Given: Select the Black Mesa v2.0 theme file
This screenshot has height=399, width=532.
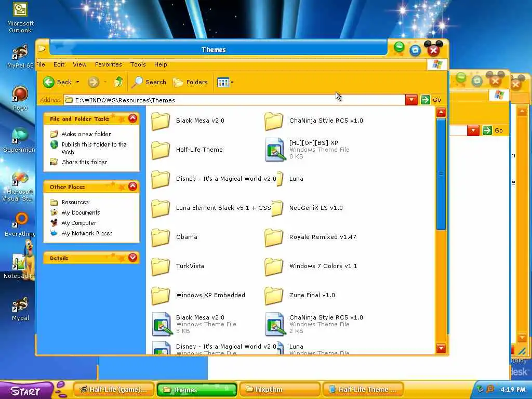Looking at the screenshot, I should coord(194,324).
